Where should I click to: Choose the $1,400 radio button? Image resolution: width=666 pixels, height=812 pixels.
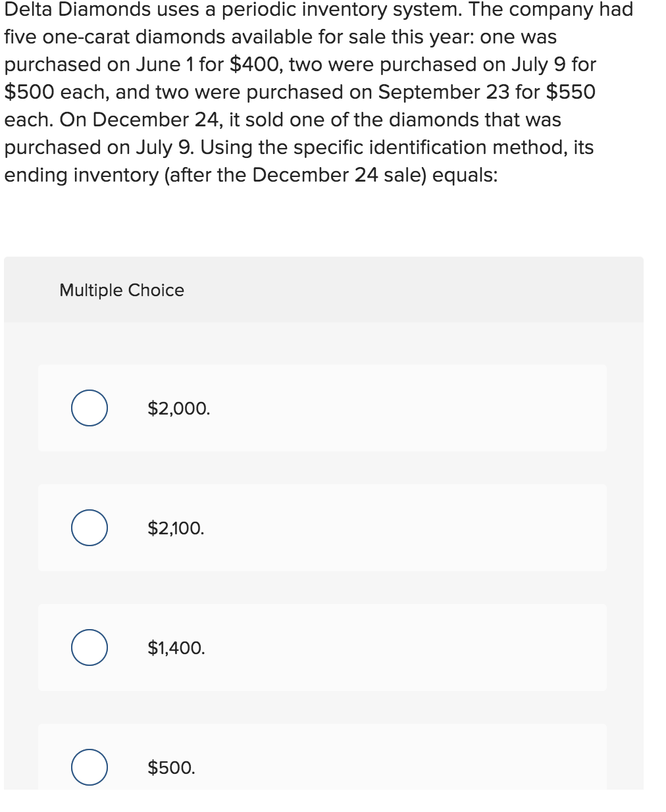click(x=90, y=647)
